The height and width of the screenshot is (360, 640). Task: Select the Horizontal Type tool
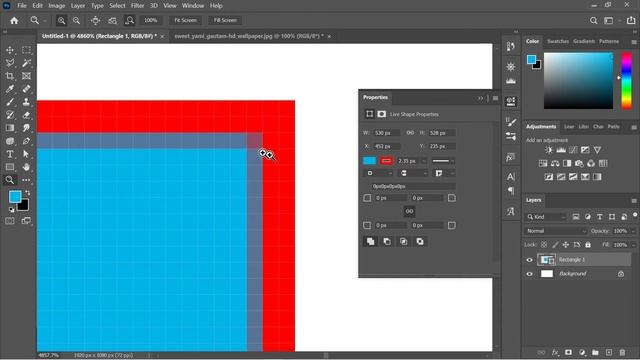coord(10,154)
